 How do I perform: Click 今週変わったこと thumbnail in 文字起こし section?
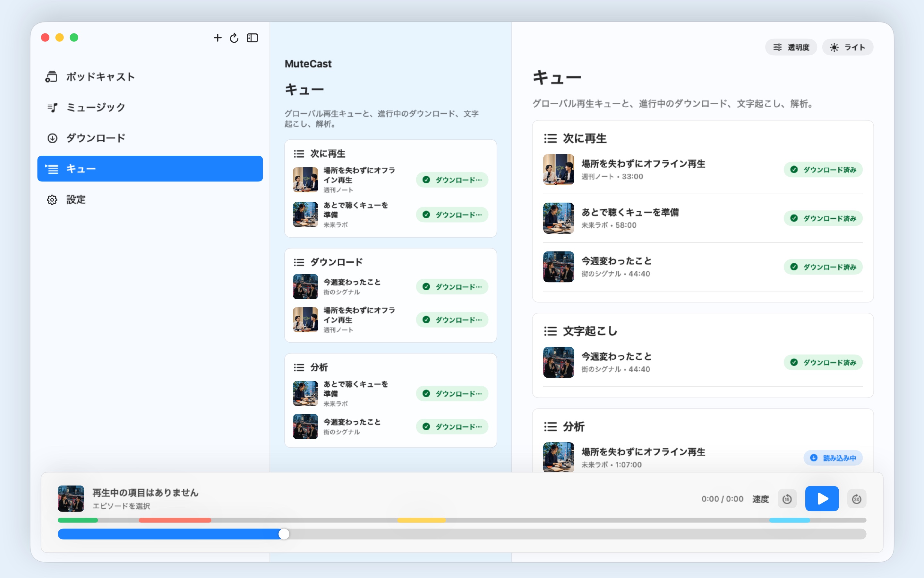pos(558,363)
